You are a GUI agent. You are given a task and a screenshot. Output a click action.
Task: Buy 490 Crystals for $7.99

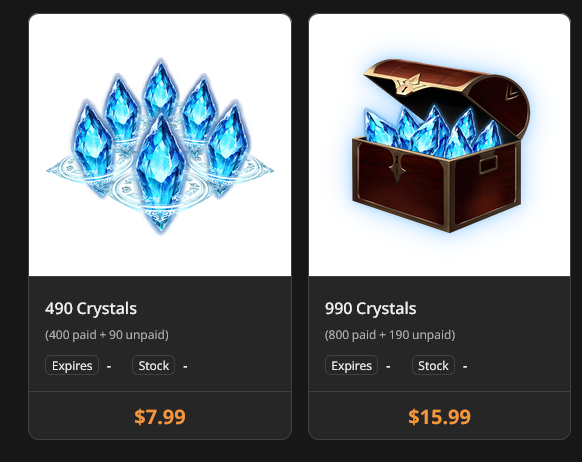(x=160, y=416)
